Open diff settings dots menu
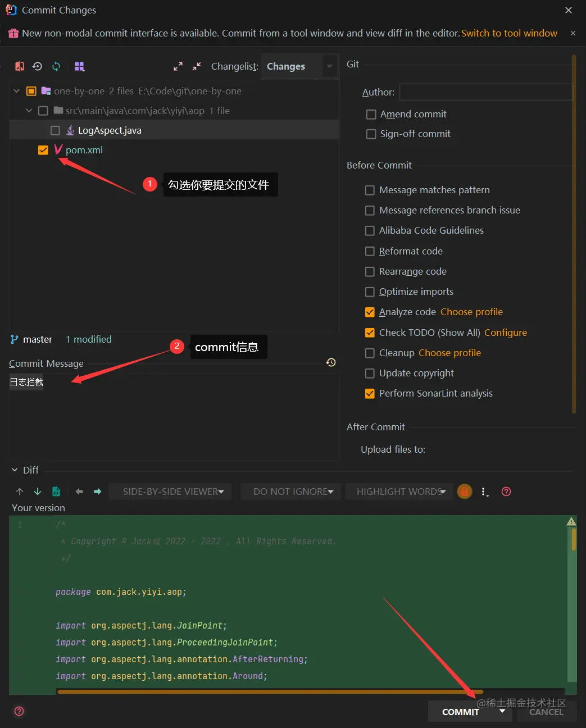This screenshot has width=586, height=728. (x=485, y=492)
